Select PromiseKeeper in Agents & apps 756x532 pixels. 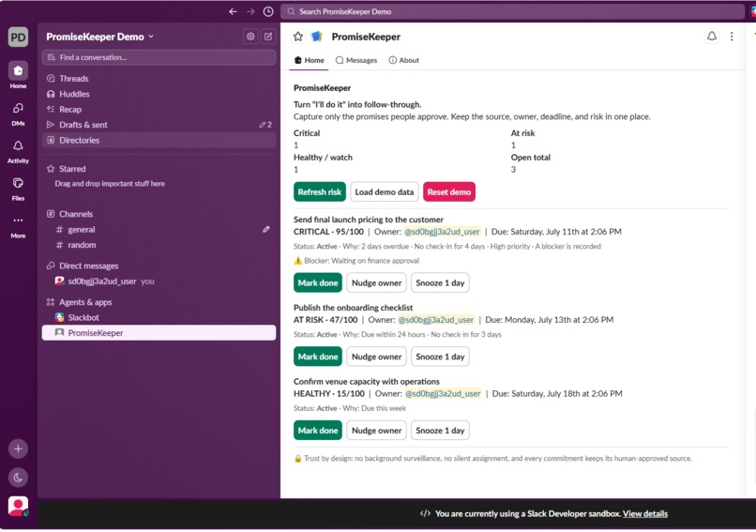[159, 333]
